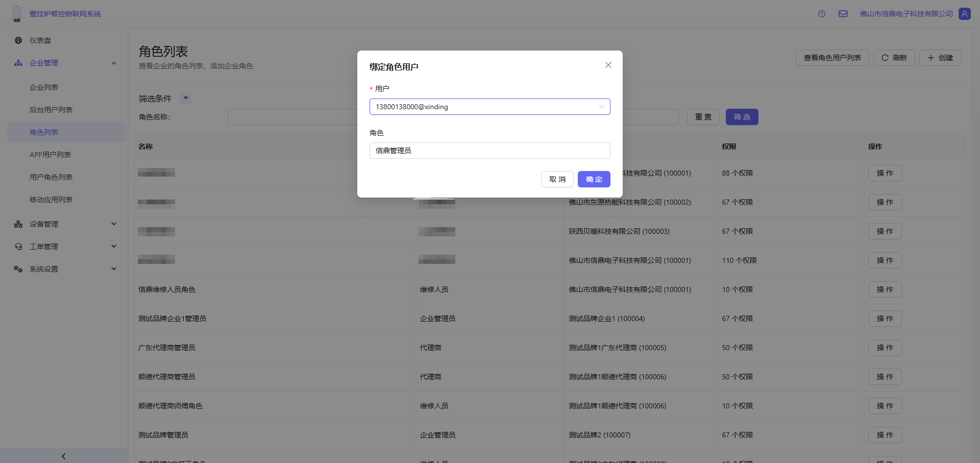Click the 工单管理 headset icon
Image resolution: width=980 pixels, height=463 pixels.
click(18, 247)
